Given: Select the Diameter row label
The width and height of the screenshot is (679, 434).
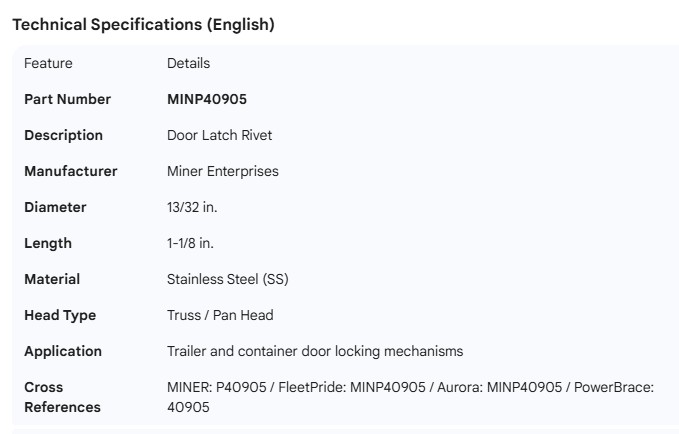Looking at the screenshot, I should pos(55,207).
